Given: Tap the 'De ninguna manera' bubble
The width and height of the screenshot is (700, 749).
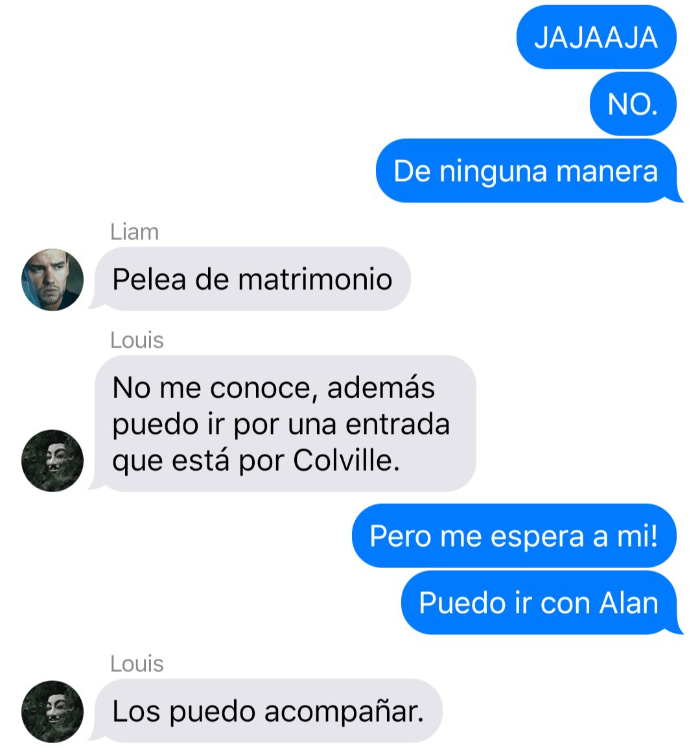Looking at the screenshot, I should pyautogui.click(x=527, y=171).
